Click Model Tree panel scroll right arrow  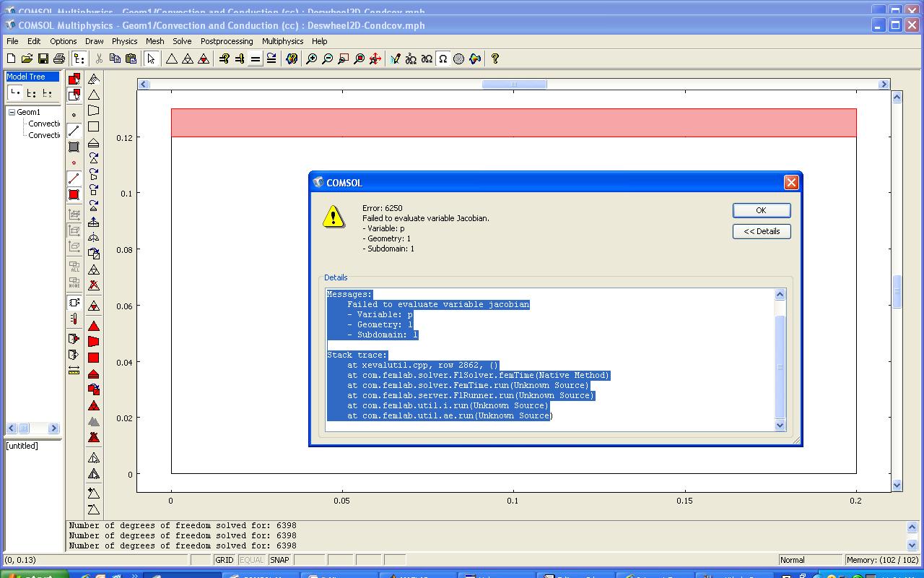pos(53,428)
